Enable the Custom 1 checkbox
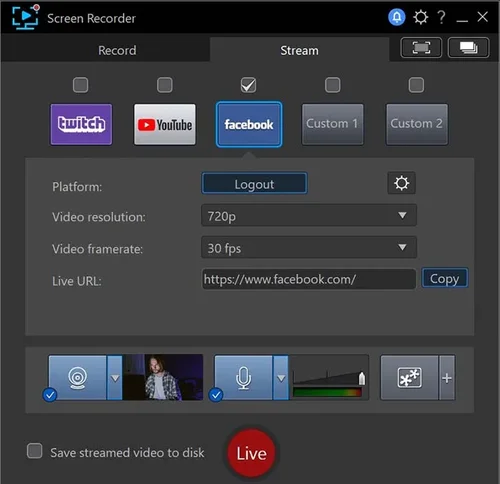 (333, 85)
